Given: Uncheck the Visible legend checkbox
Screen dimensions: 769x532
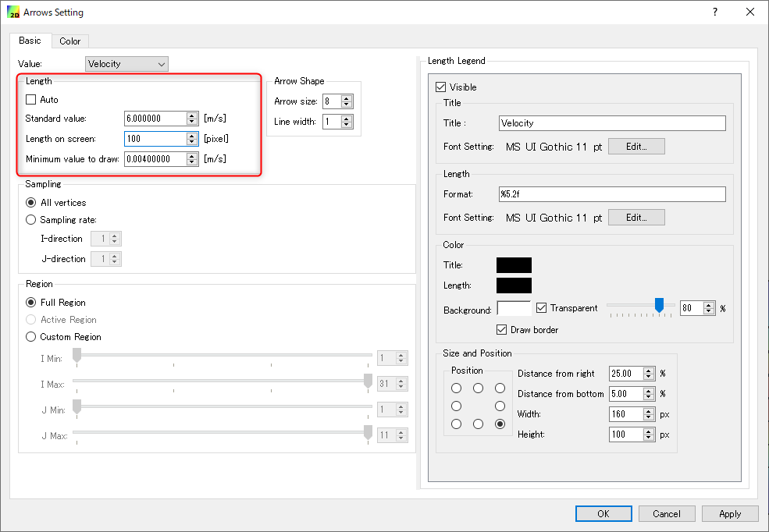Looking at the screenshot, I should point(441,87).
